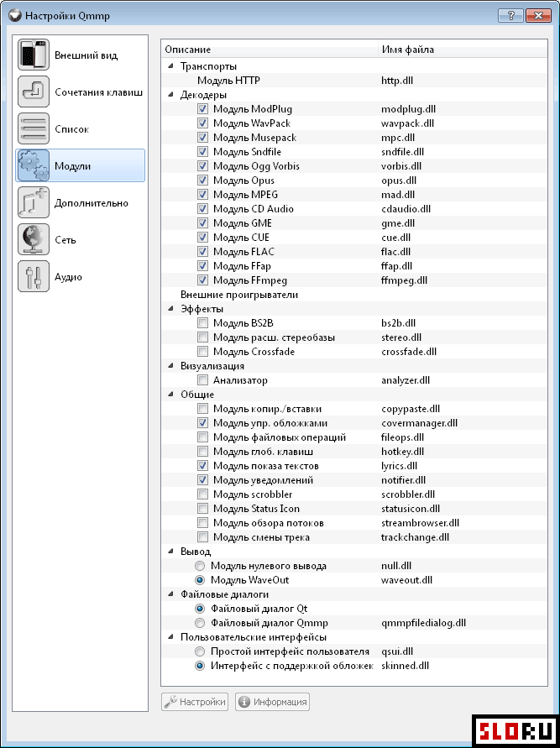Image resolution: width=560 pixels, height=748 pixels.
Task: Click the Имя файла column header
Action: tap(463, 50)
